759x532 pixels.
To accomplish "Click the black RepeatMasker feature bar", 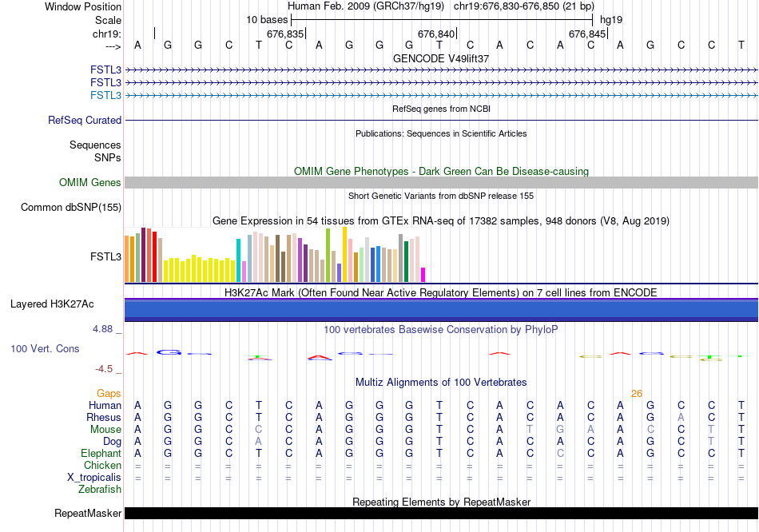I will click(441, 513).
